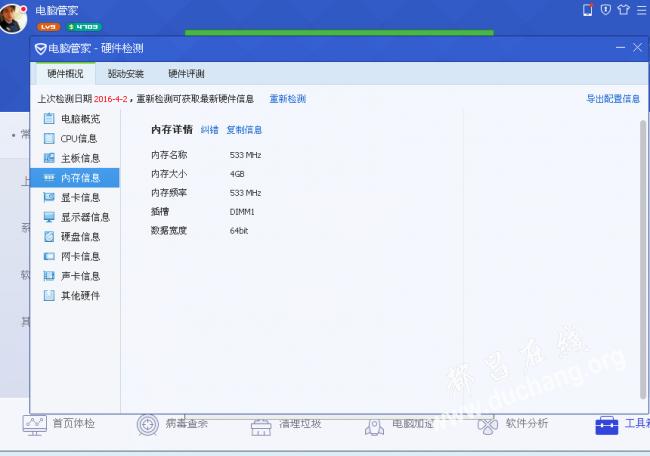Open 清理垃圾 in bottom bar
This screenshot has width=650, height=456.
(286, 426)
